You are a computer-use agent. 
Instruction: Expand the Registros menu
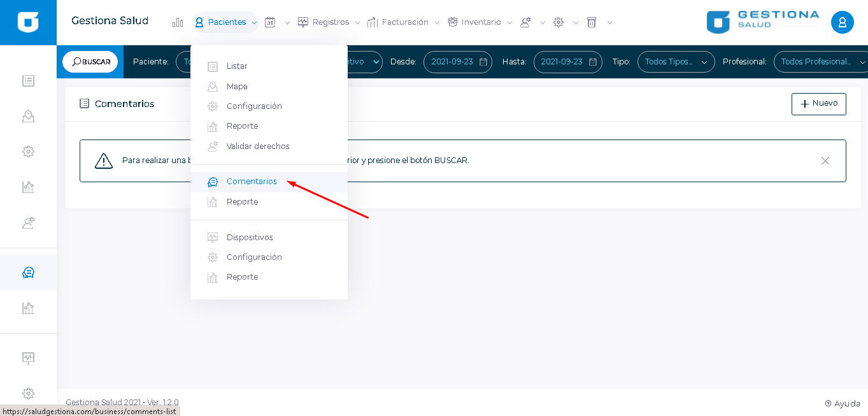tap(330, 22)
